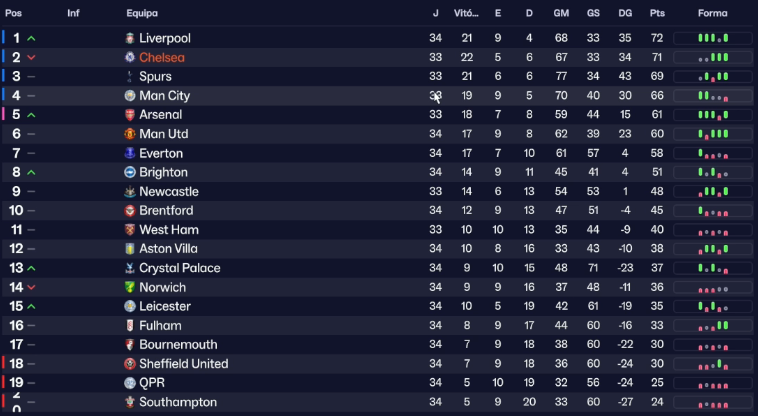Image resolution: width=758 pixels, height=416 pixels.
Task: Sort by the Equipa column header
Action: (141, 13)
